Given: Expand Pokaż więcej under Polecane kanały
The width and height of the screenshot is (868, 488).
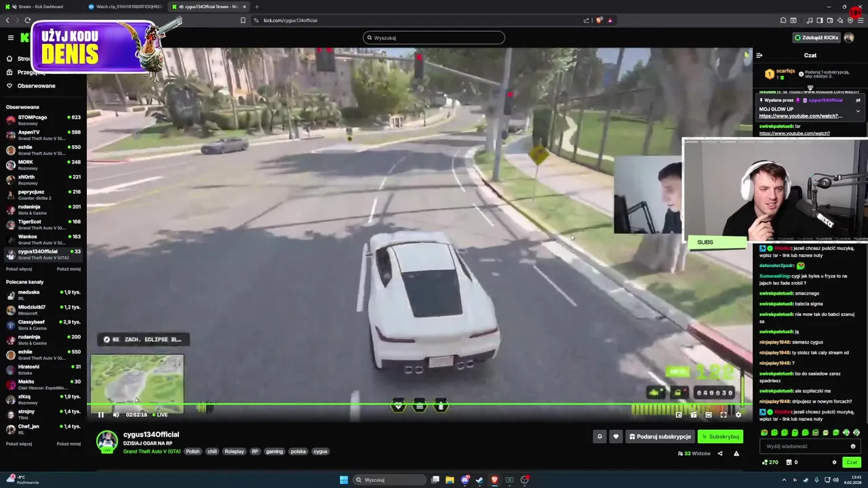Looking at the screenshot, I should pos(19,444).
